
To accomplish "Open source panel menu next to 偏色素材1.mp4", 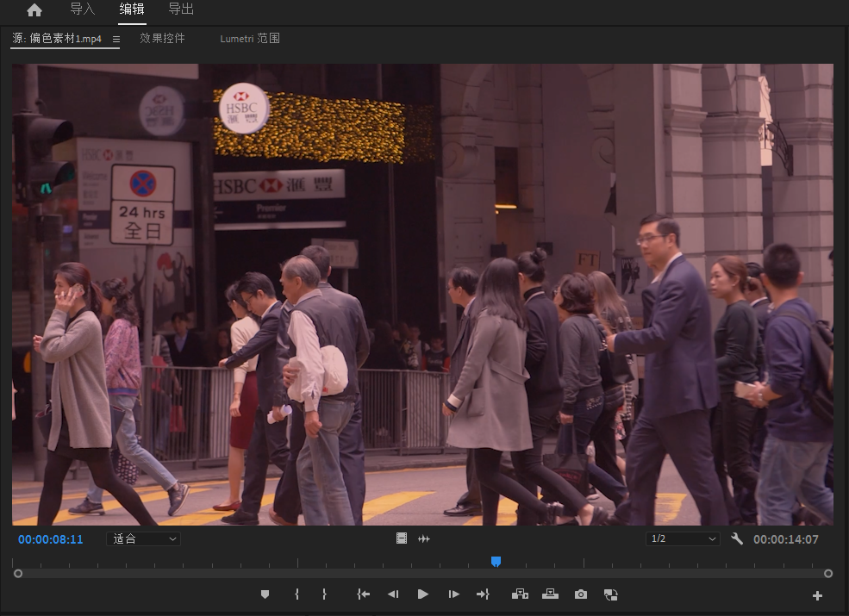I will point(116,39).
